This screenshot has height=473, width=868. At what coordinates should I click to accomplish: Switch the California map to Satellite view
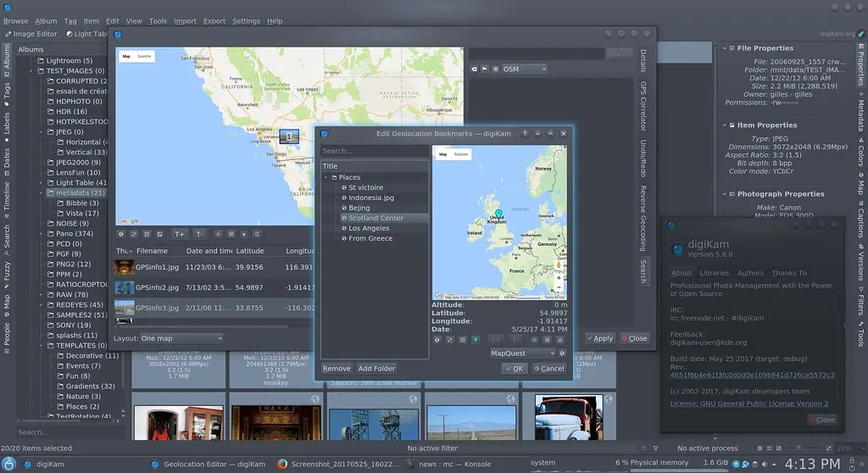pyautogui.click(x=145, y=56)
